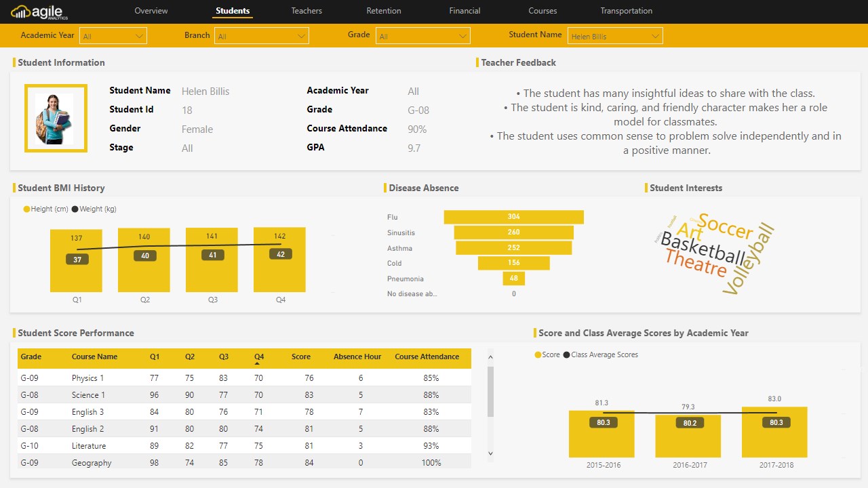Open the Courses tab
Screen dimensions: 868x488
pyautogui.click(x=542, y=11)
